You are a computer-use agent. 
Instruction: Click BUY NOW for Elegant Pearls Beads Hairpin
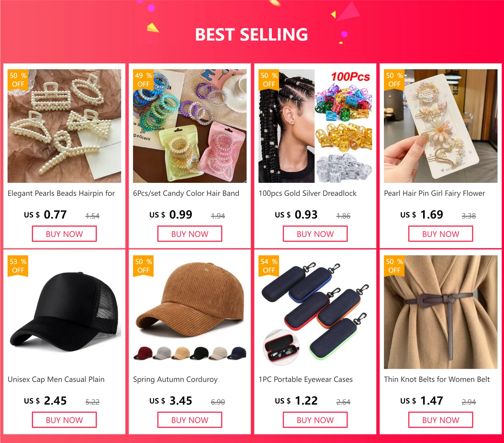64,234
